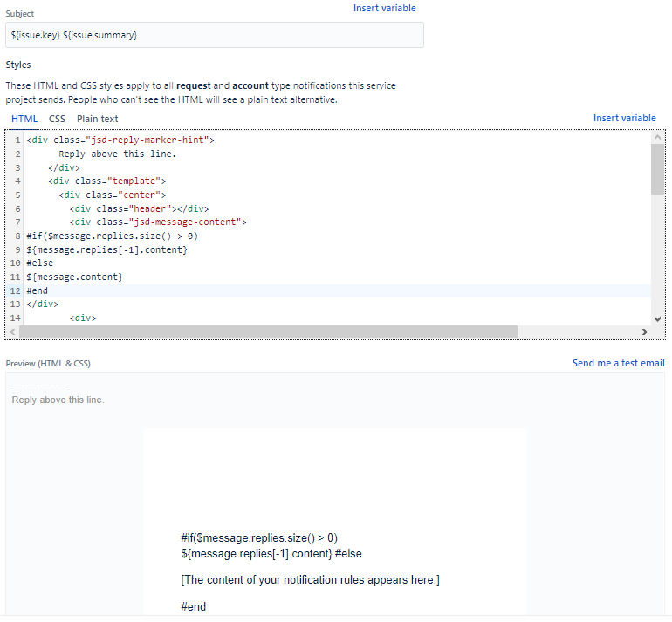This screenshot has width=672, height=622.
Task: Click the #end line in editor
Action: coord(38,290)
